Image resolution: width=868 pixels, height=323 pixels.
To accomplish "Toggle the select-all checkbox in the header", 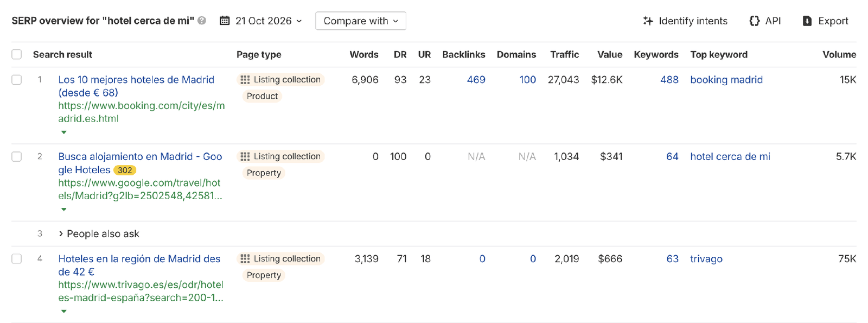I will coord(17,54).
